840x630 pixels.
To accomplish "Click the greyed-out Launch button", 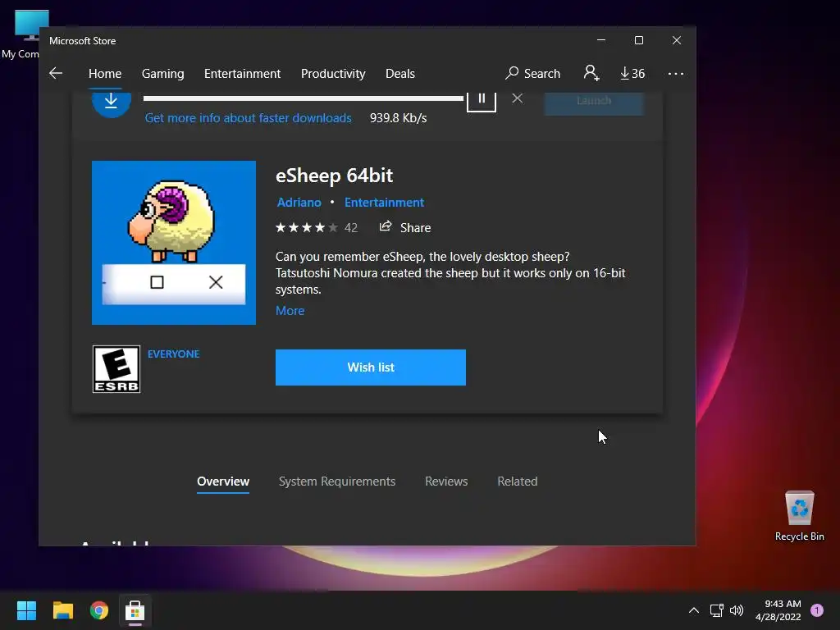I will (594, 102).
